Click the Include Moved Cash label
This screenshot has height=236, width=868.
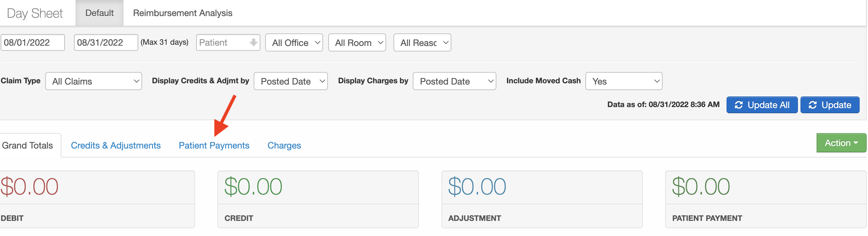tap(544, 81)
